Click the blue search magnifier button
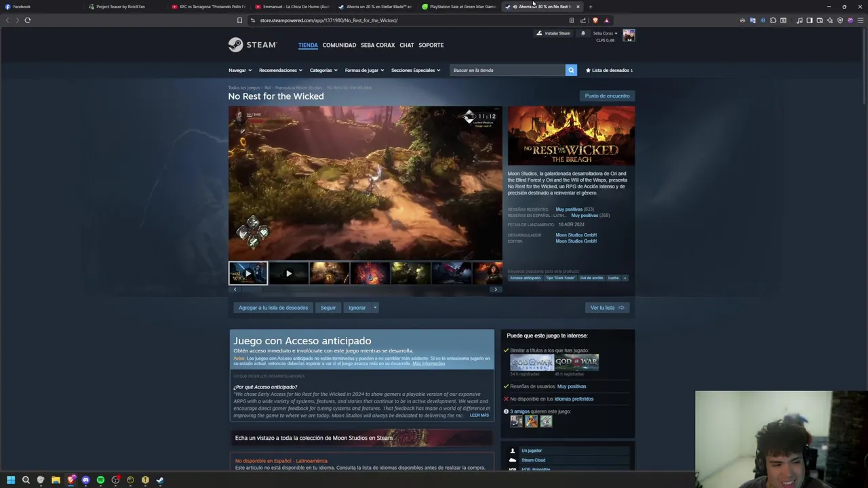This screenshot has height=488, width=868. 571,70
